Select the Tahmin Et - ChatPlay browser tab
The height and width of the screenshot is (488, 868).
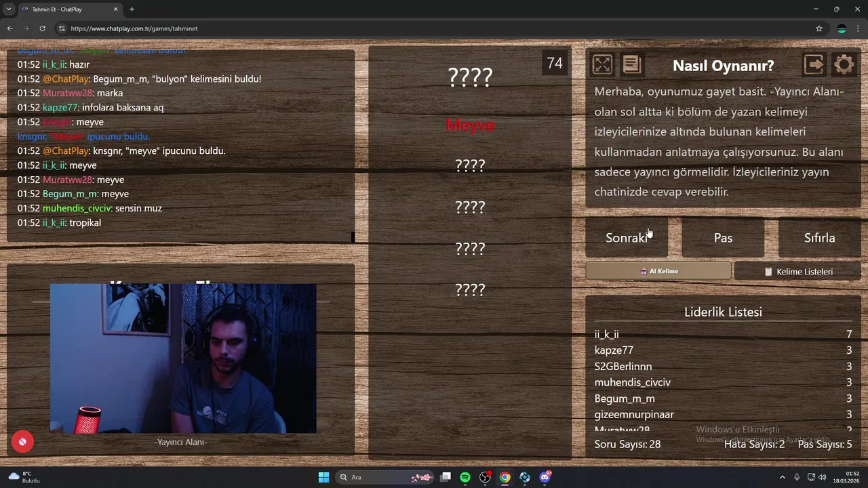(x=69, y=9)
